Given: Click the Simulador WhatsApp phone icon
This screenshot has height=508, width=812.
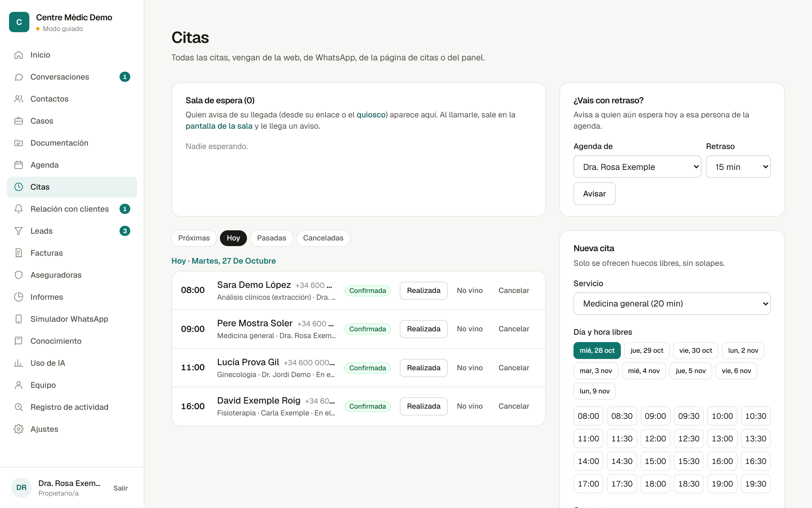Looking at the screenshot, I should tap(19, 319).
